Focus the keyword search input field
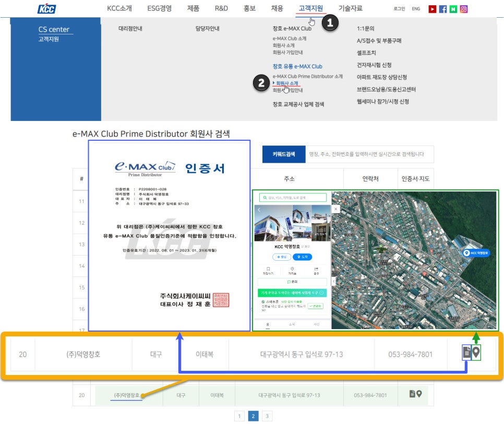Image resolution: width=504 pixels, height=424 pixels. click(369, 154)
